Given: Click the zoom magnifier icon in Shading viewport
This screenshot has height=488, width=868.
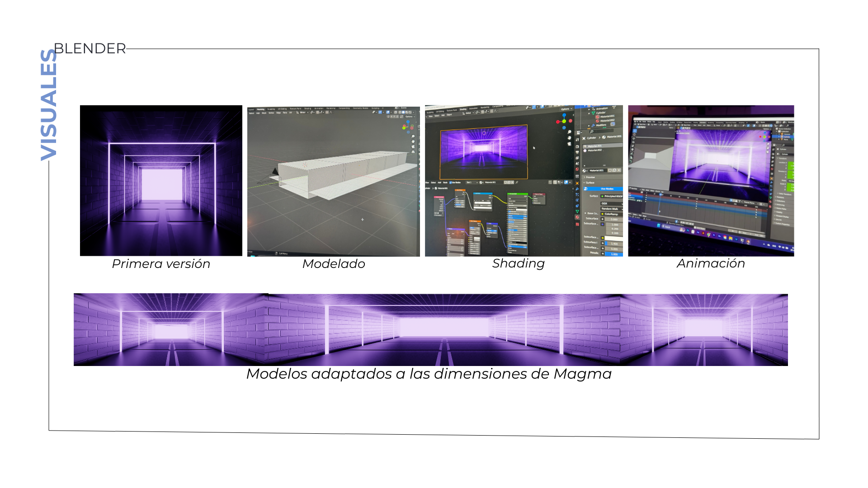Looking at the screenshot, I should tap(569, 131).
